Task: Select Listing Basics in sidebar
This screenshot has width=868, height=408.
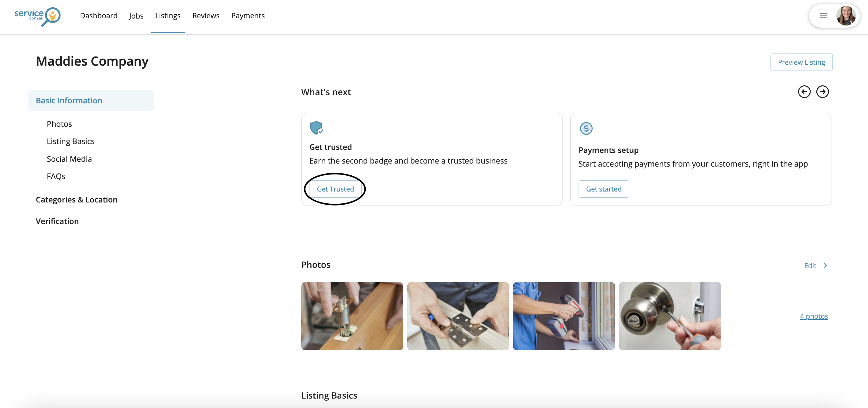Action: 70,141
